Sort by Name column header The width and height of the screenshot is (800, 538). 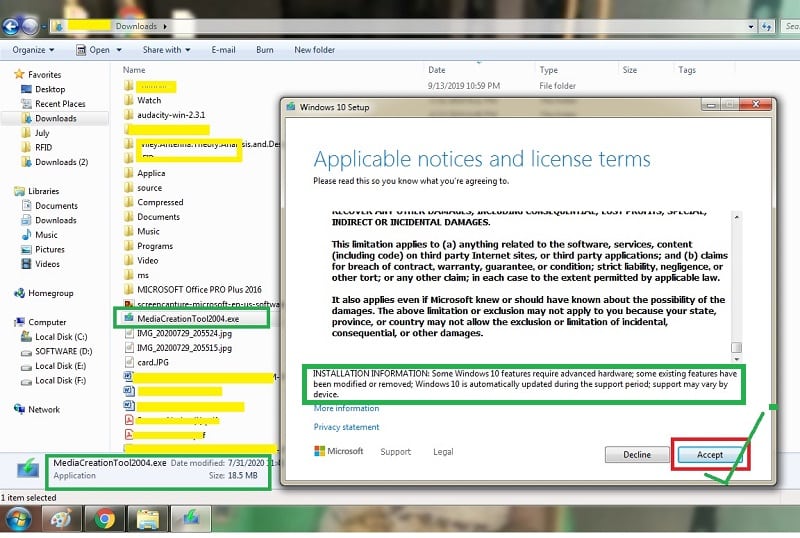134,70
